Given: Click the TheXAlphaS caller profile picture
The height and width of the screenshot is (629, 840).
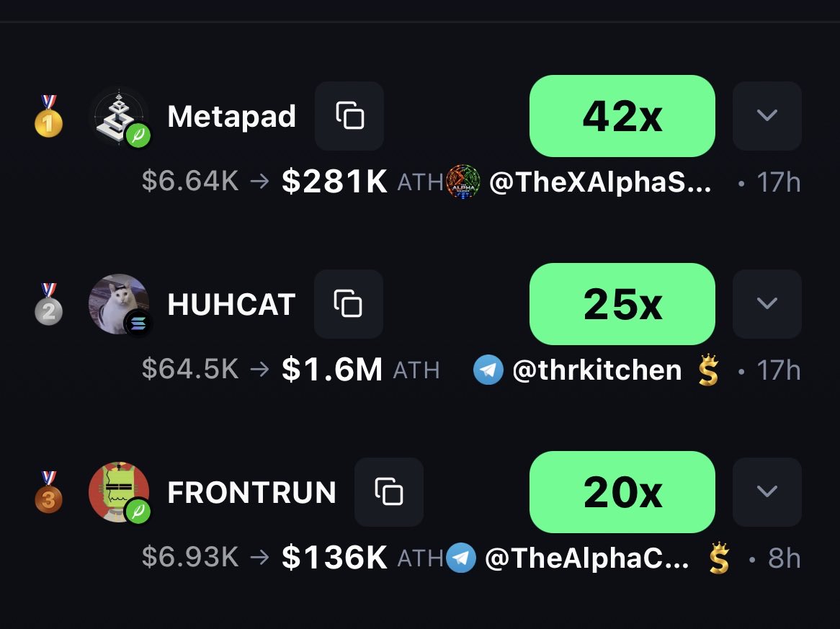Looking at the screenshot, I should click(x=463, y=182).
